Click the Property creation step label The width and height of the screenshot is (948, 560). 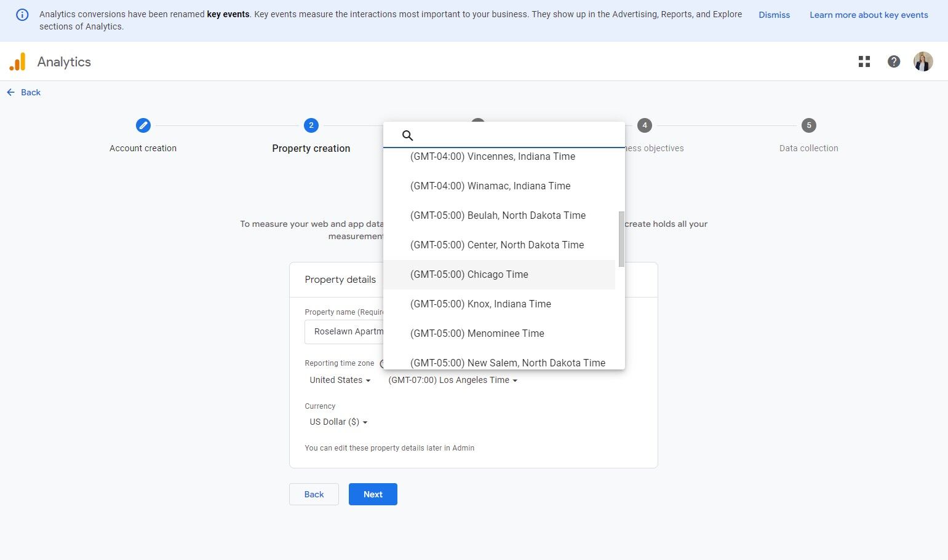[x=311, y=148]
